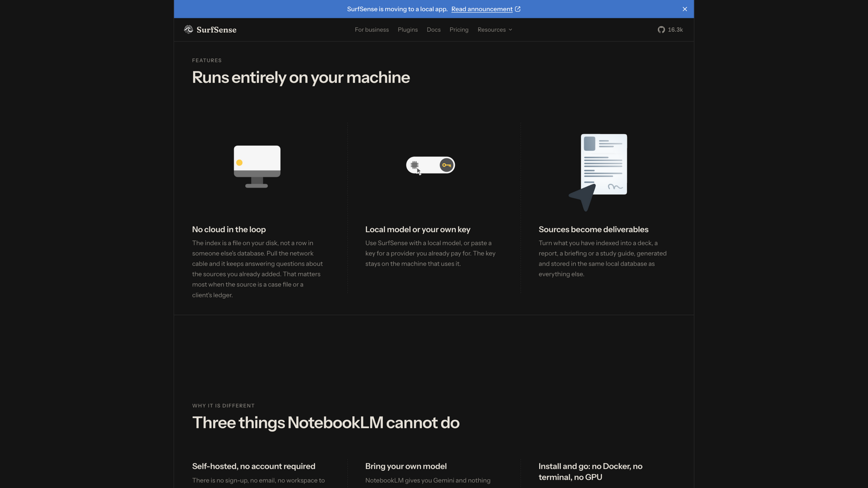The image size is (868, 488).
Task: Open the For business page
Action: 372,30
